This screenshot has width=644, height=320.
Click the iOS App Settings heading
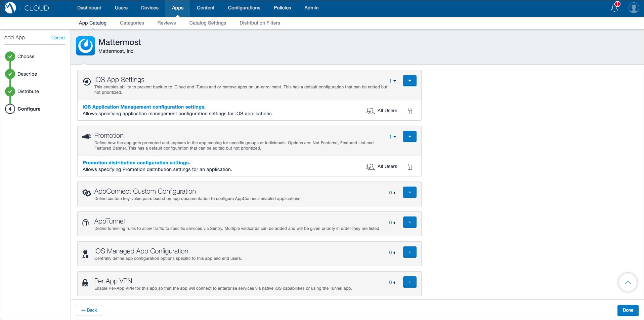(x=119, y=80)
